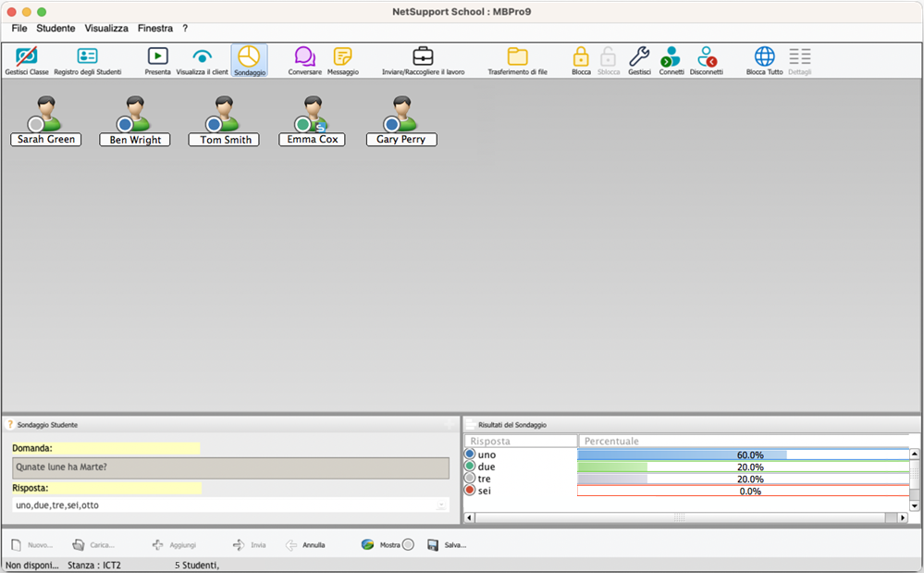This screenshot has width=924, height=573.
Task: Switch to Dettagli view
Action: [800, 61]
